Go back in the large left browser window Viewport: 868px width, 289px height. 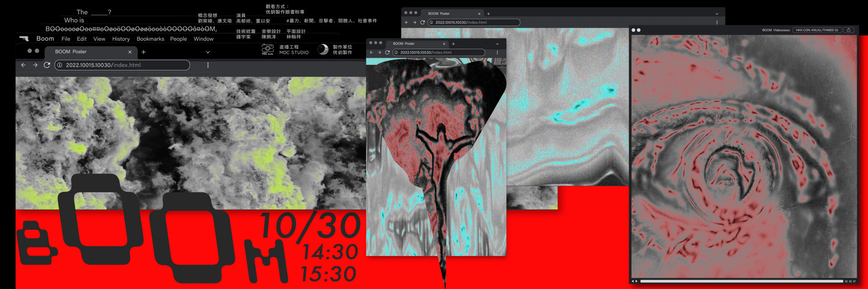pos(24,65)
